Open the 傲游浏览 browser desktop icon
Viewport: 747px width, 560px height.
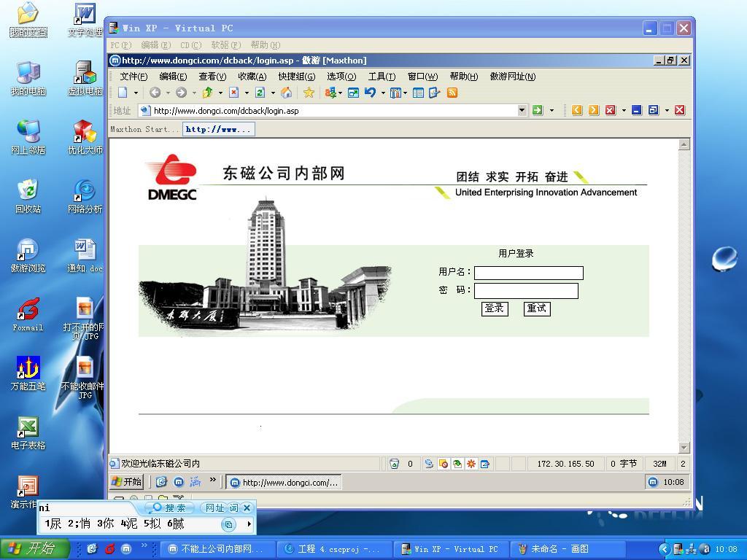pos(28,255)
